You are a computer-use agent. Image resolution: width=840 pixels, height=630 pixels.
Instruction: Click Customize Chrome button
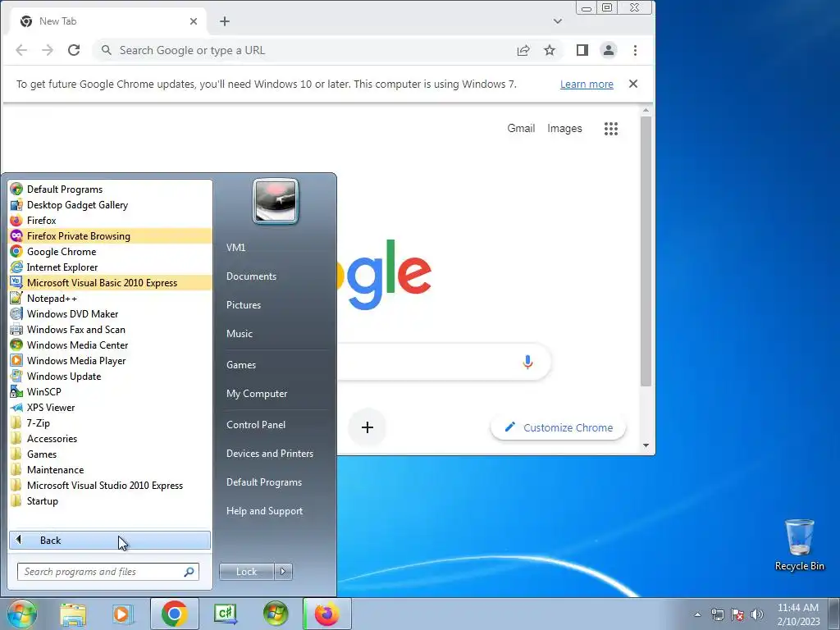point(558,427)
